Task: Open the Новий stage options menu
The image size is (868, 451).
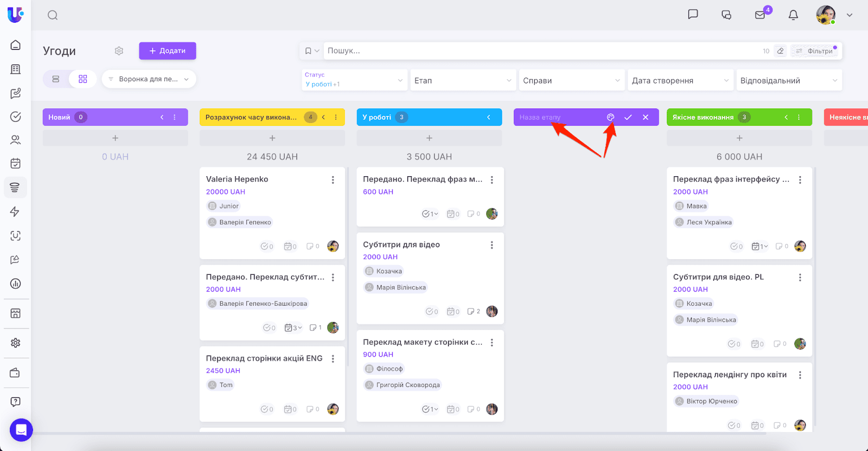Action: pyautogui.click(x=175, y=117)
